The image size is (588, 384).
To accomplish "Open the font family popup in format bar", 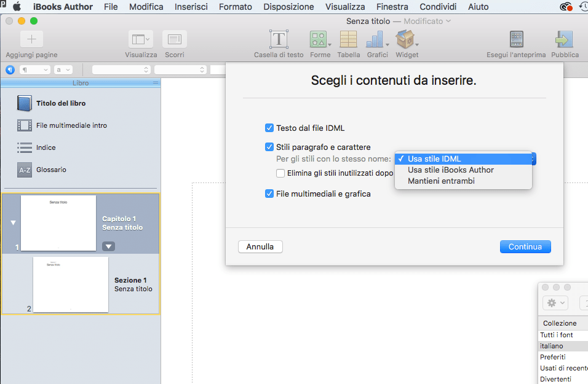I will pyautogui.click(x=121, y=69).
